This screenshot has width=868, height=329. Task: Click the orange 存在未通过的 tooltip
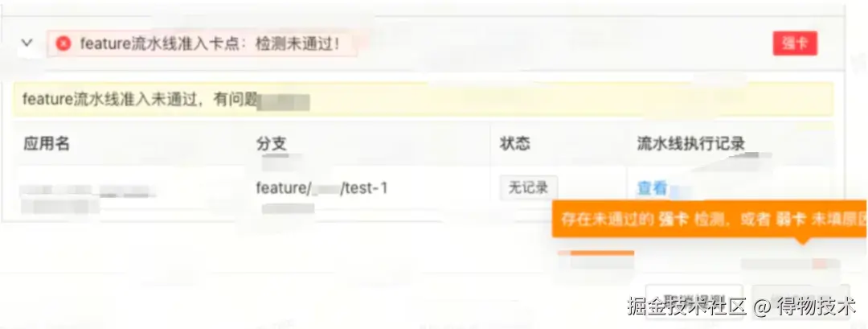coord(710,219)
